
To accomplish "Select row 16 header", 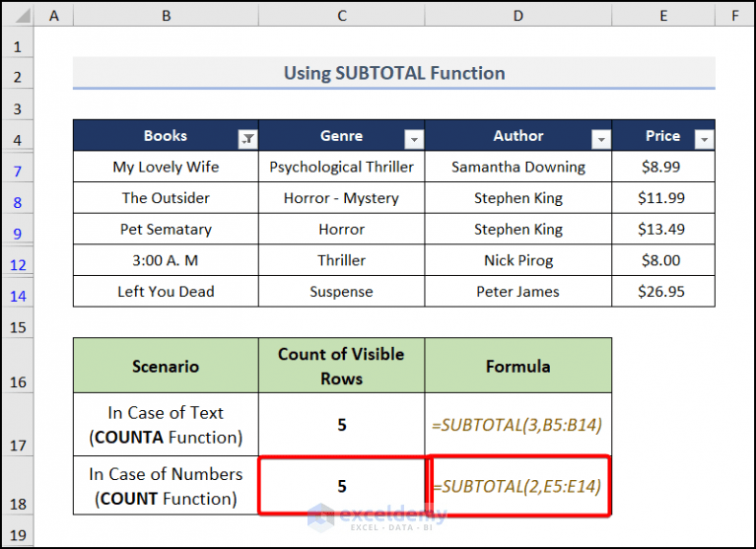I will pyautogui.click(x=18, y=366).
